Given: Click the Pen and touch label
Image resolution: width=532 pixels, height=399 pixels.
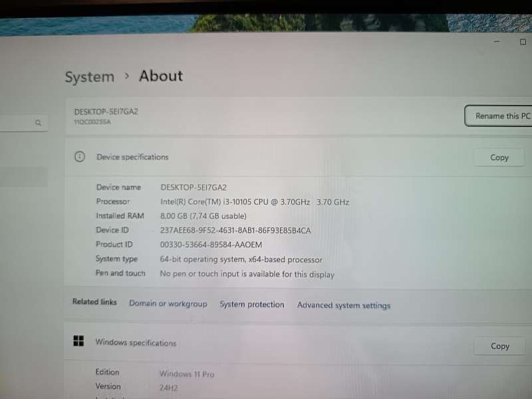Looking at the screenshot, I should (120, 273).
